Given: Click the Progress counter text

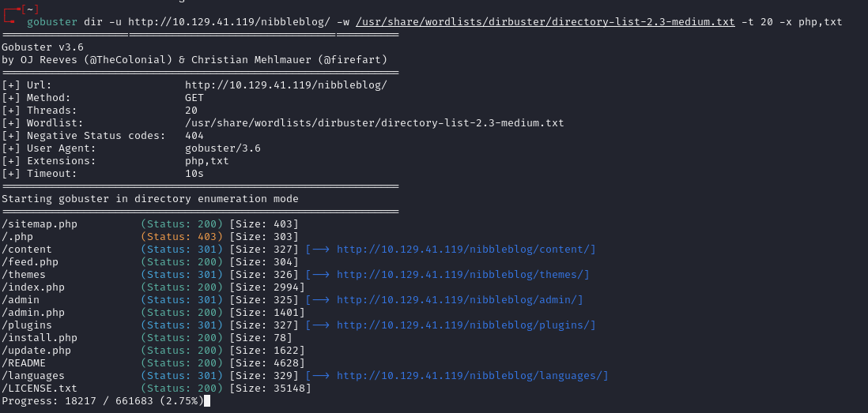Looking at the screenshot, I should tap(101, 401).
